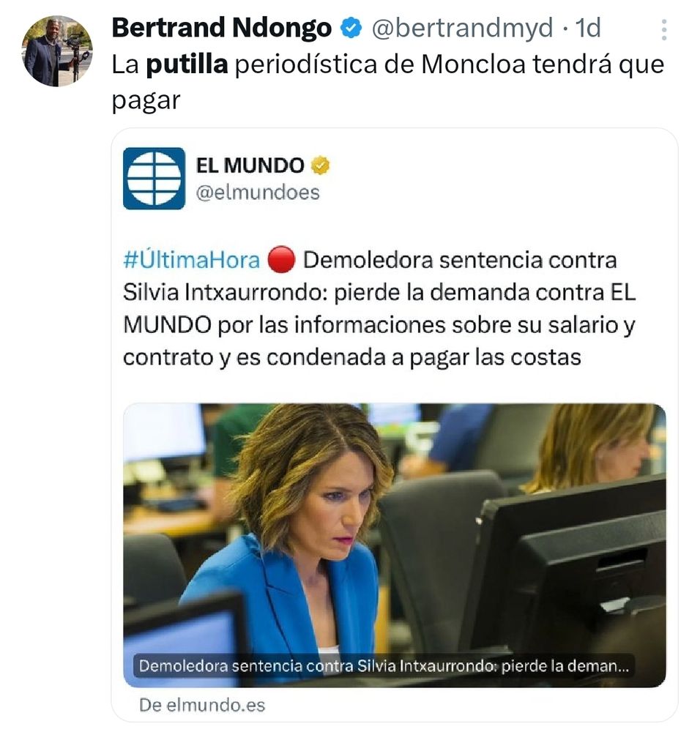700x732 pixels.
Task: Open the @bertrandmyd handle link
Action: (x=462, y=28)
